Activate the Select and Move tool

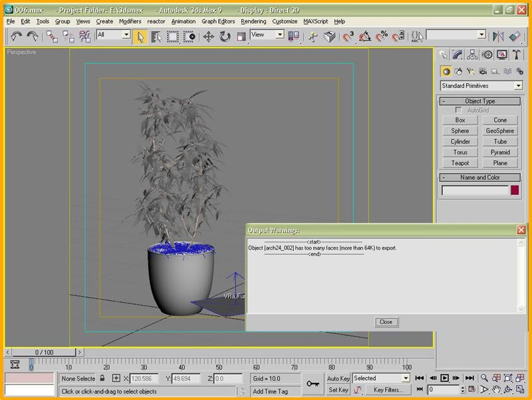[208, 37]
